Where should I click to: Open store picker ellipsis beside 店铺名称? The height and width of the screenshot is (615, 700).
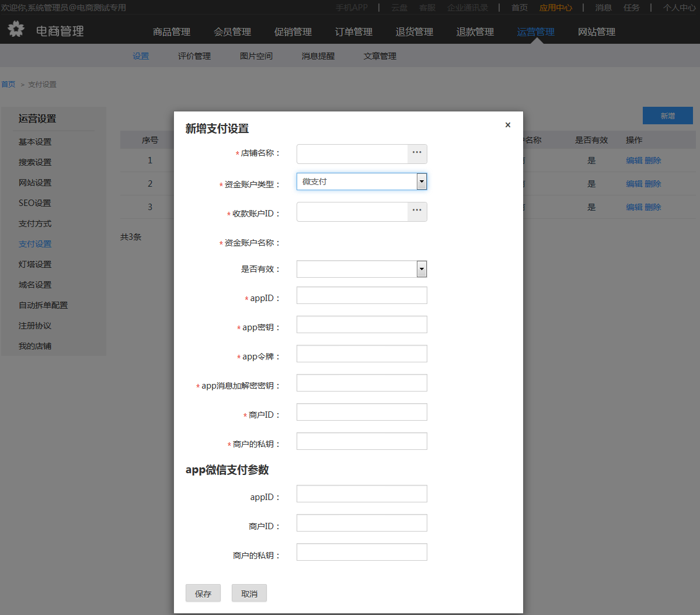point(417,153)
